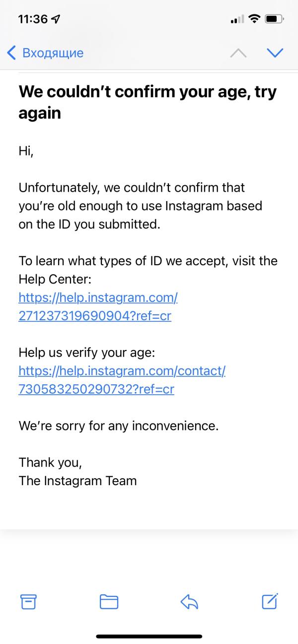Tap the 271237319690904?ref=cr link line
Screen dimensions: 298x644
coord(95,316)
